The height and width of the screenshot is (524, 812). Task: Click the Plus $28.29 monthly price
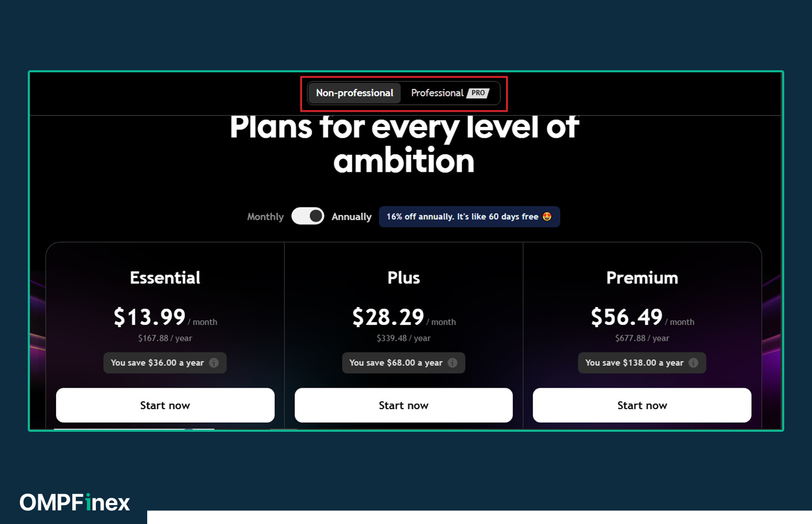388,317
